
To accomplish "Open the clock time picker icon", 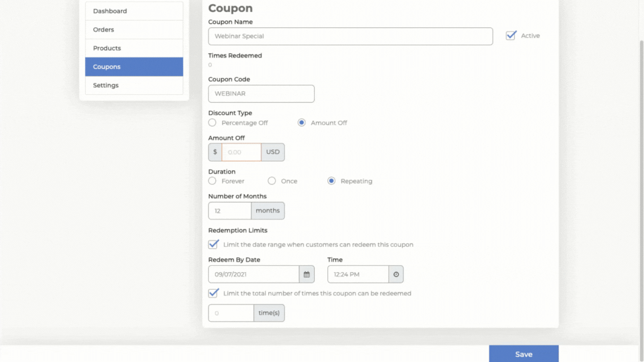I will tap(396, 274).
